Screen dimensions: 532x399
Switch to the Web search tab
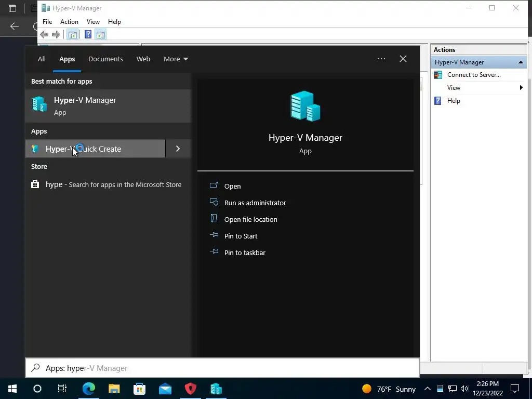143,59
